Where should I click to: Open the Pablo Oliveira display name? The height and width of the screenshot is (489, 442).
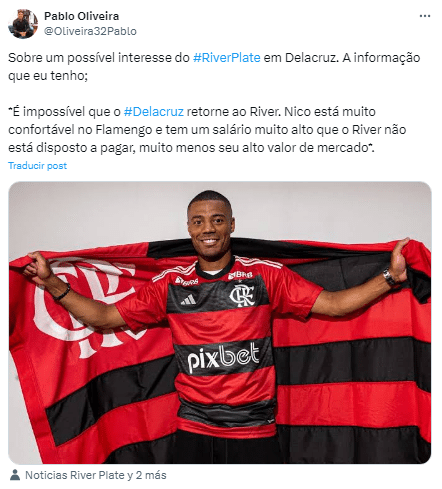click(81, 16)
